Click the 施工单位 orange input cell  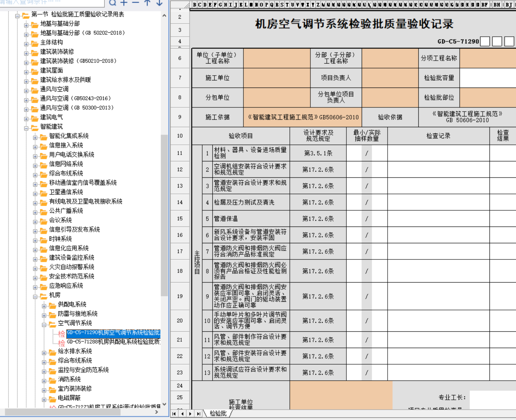[277, 78]
